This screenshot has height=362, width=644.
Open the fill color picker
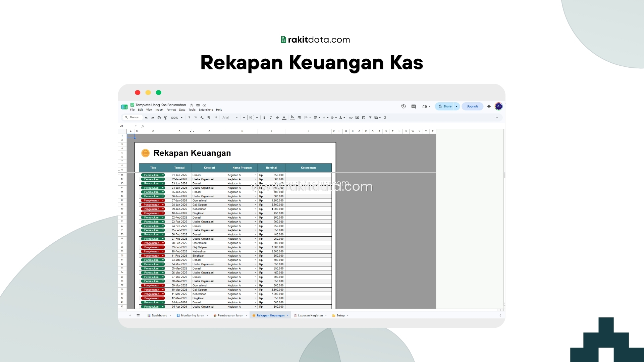[292, 118]
